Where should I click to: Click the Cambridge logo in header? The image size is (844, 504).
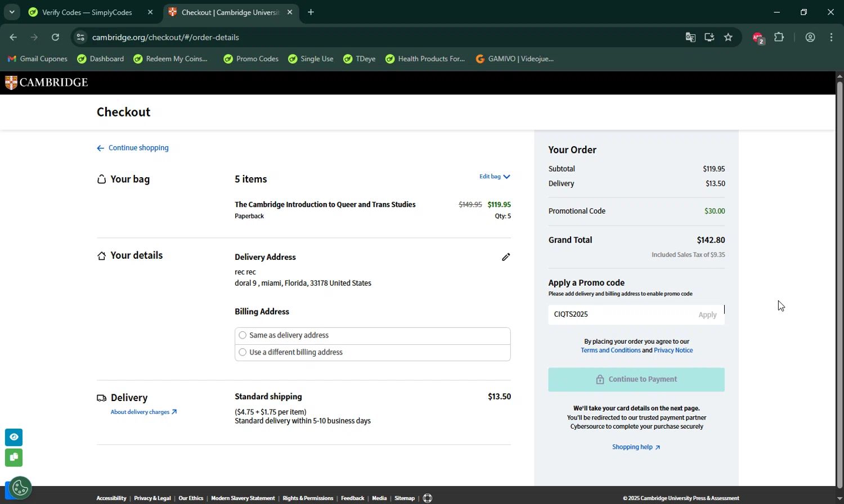click(x=47, y=83)
